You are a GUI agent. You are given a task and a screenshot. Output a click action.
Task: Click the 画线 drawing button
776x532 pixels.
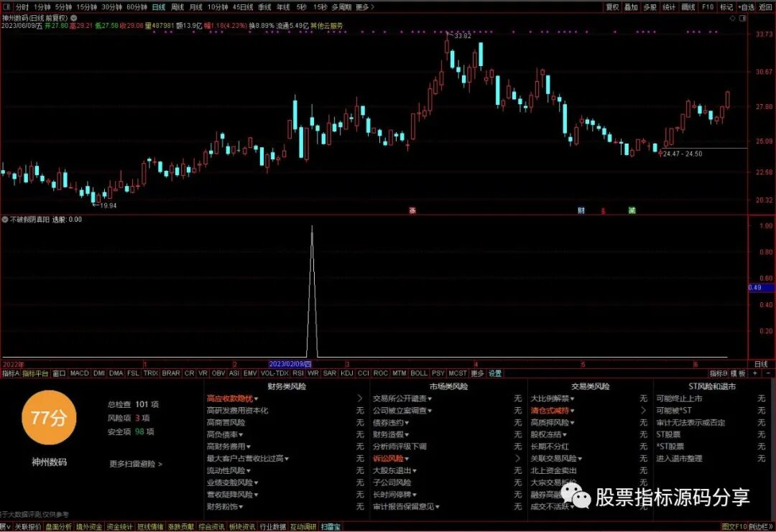[x=688, y=7]
